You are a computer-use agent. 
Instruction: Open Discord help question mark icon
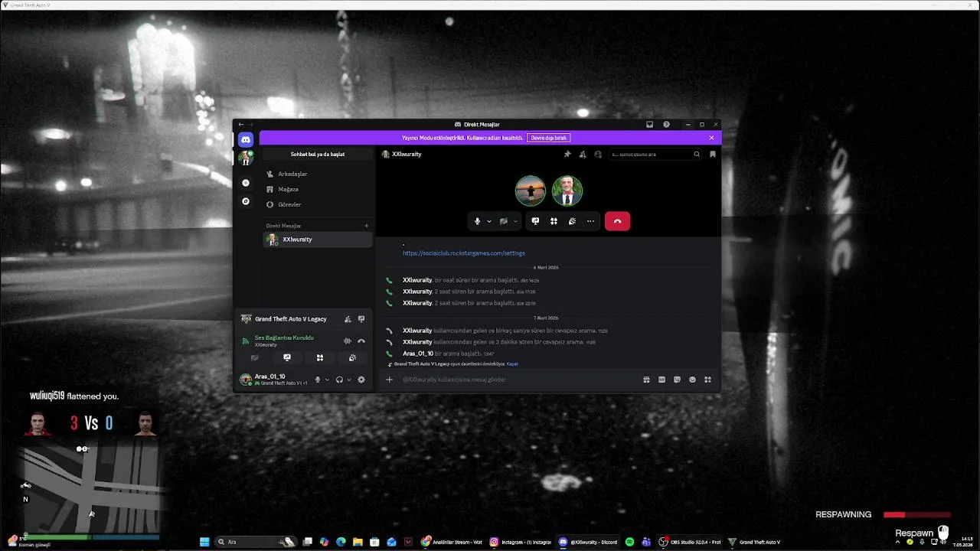click(666, 125)
